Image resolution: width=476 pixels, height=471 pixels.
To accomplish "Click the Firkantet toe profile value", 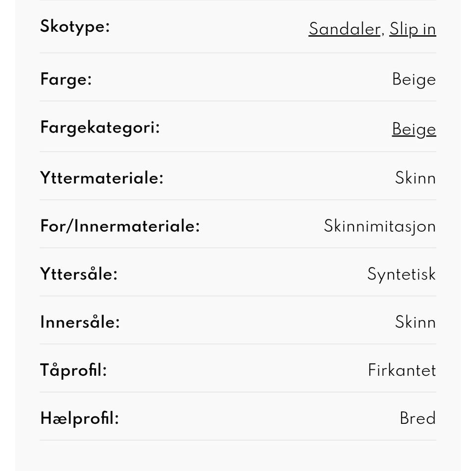I will [x=402, y=370].
